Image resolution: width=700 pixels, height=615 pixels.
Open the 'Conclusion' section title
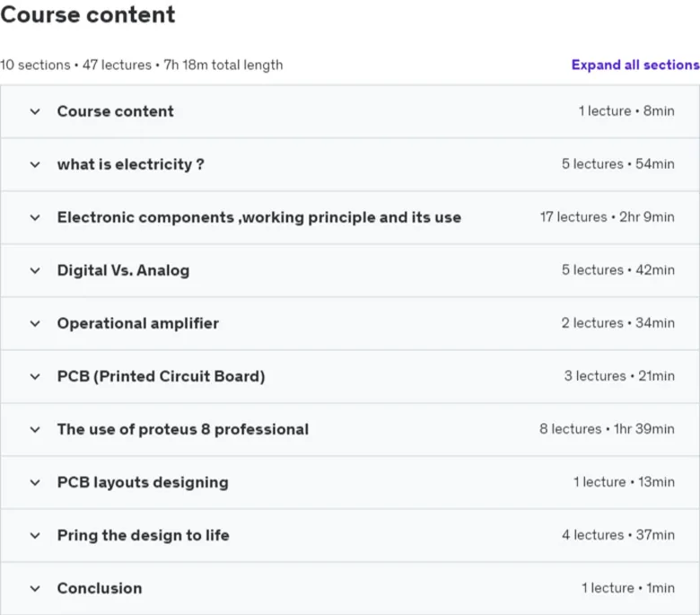point(100,588)
